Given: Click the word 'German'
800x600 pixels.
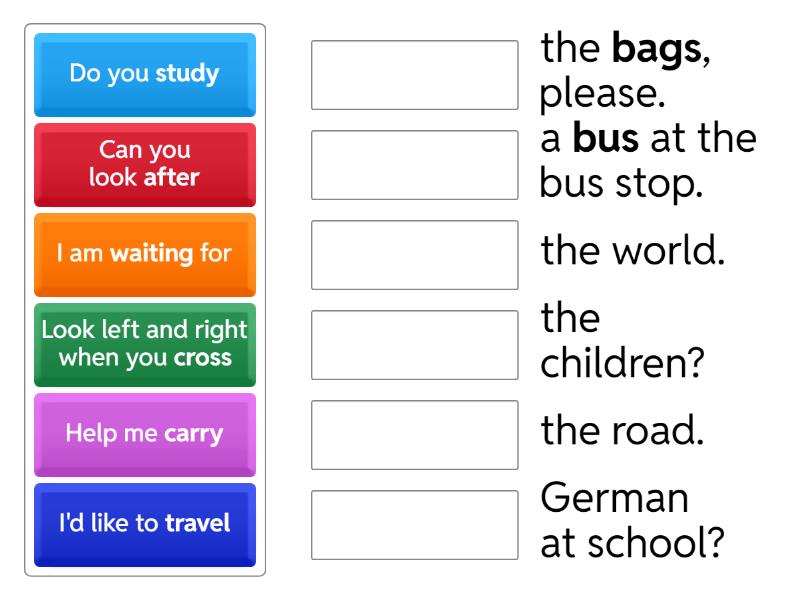Looking at the screenshot, I should (614, 498).
